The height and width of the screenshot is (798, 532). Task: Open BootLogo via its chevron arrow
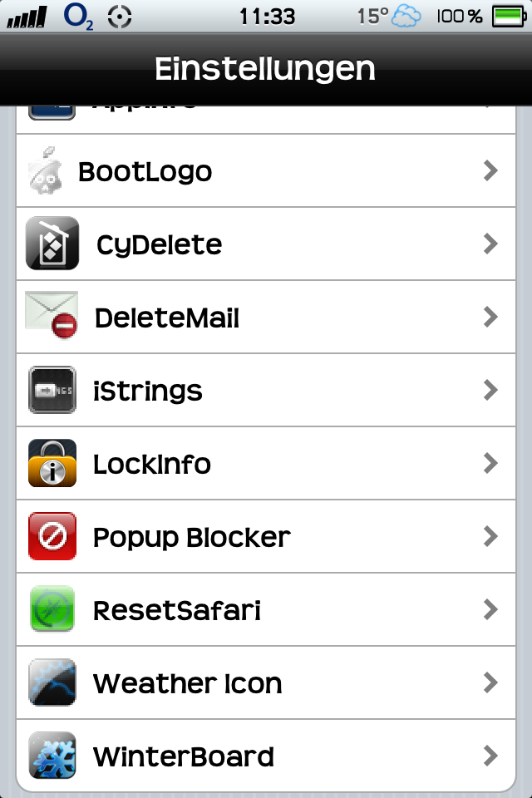490,170
